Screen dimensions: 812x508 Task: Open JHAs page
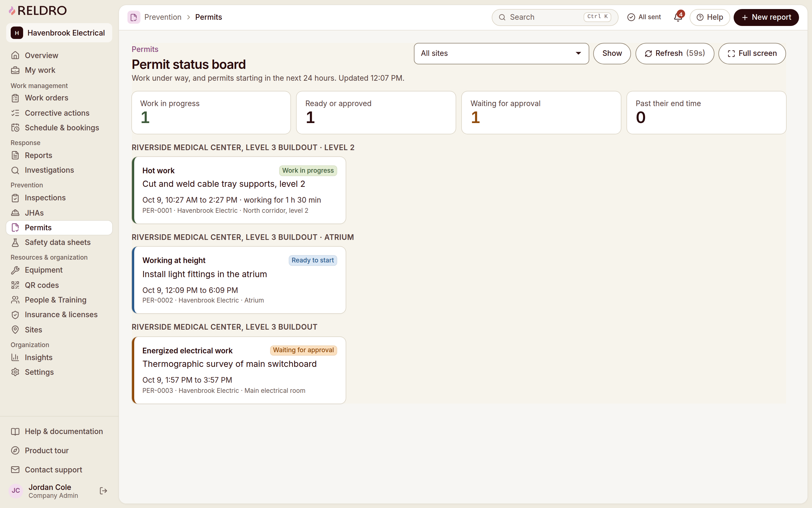pos(59,213)
